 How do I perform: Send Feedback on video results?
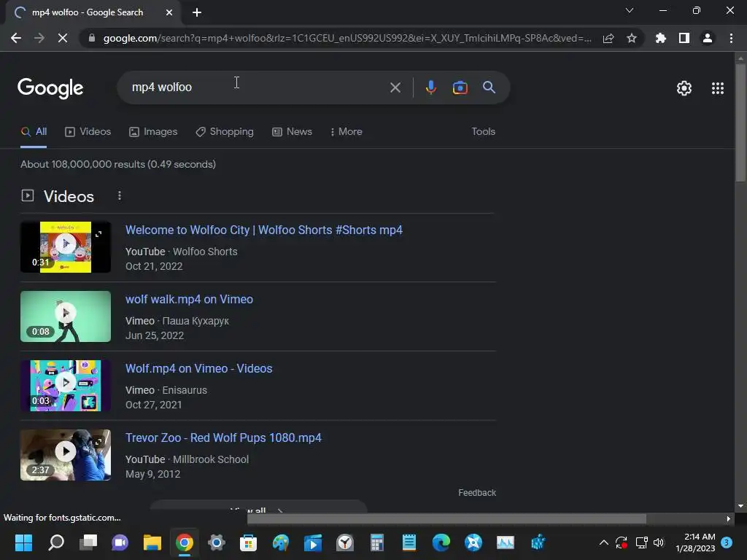pos(477,493)
